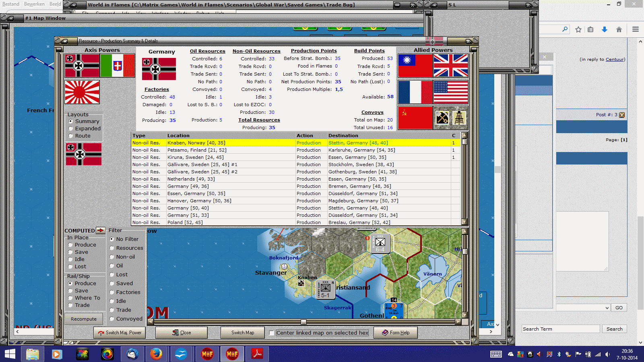Select the Japan rising sun flag
The height and width of the screenshot is (362, 644).
(x=82, y=92)
